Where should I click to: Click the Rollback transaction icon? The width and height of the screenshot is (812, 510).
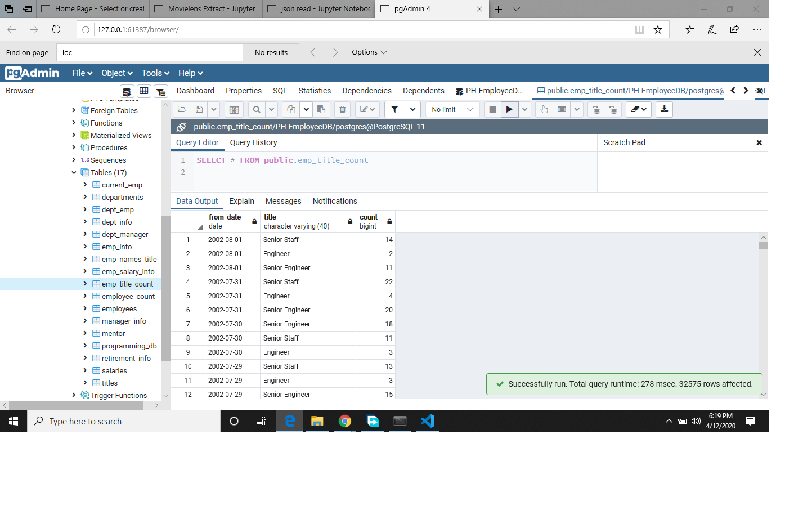[x=613, y=109]
